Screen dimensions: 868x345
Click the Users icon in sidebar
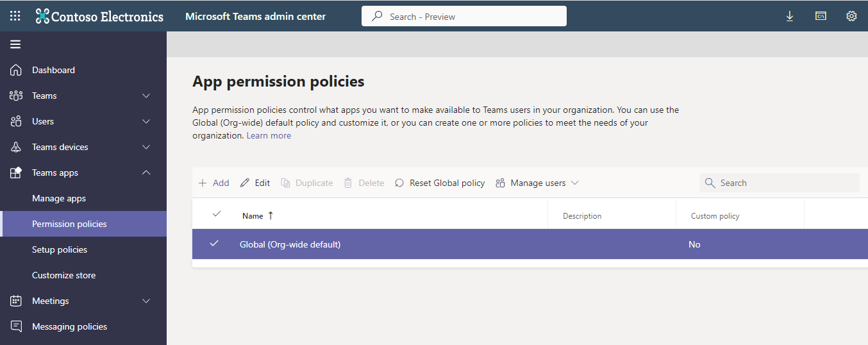[16, 121]
